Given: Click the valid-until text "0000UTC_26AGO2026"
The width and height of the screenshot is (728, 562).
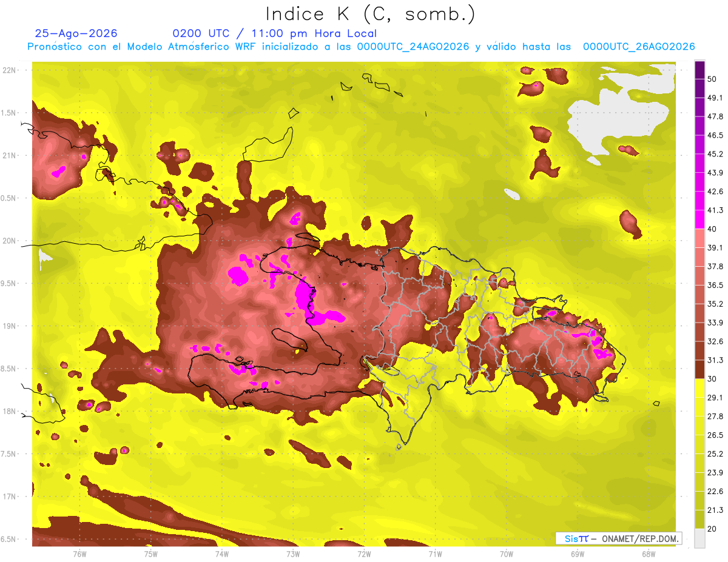Looking at the screenshot, I should (x=639, y=47).
